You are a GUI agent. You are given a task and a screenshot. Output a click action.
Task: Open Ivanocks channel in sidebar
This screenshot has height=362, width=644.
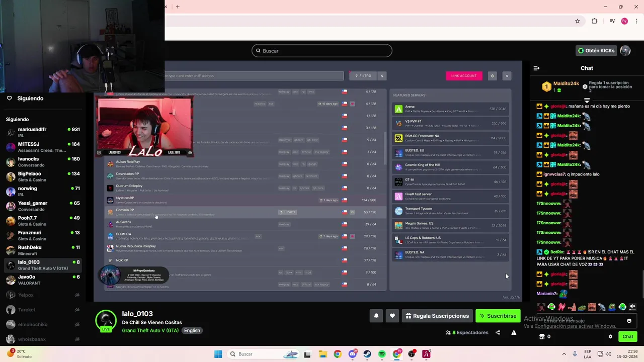tap(43, 162)
